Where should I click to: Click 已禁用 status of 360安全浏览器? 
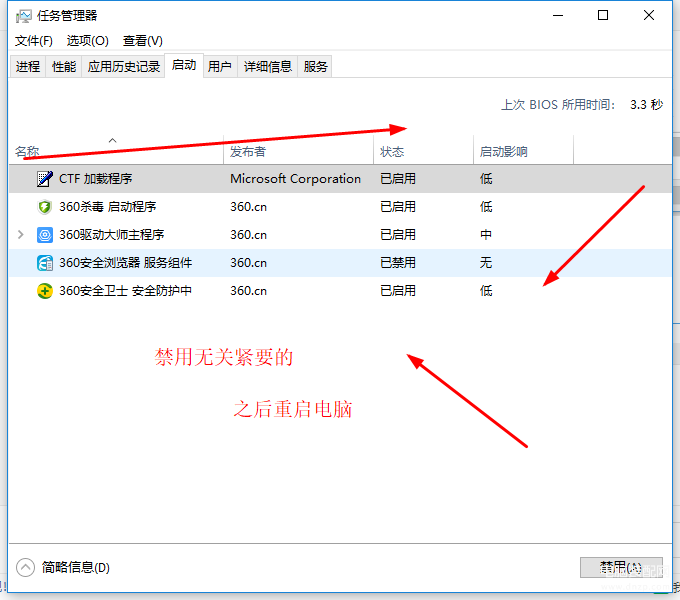[398, 263]
